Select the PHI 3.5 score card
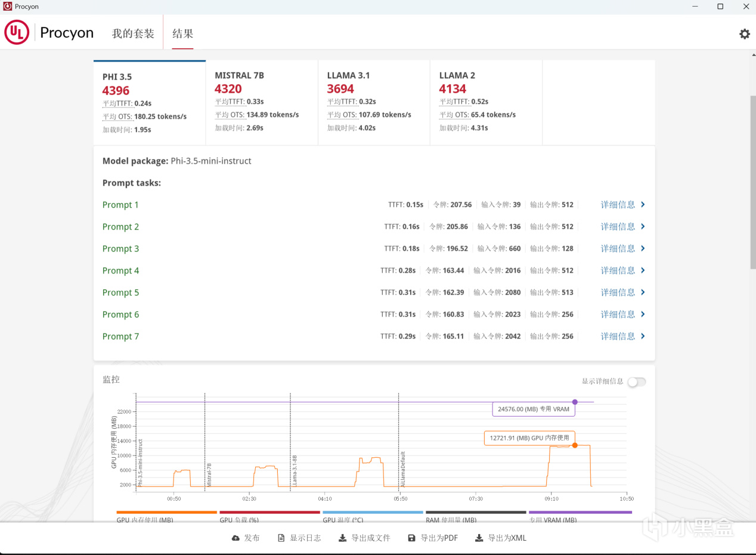Image resolution: width=756 pixels, height=555 pixels. click(150, 103)
